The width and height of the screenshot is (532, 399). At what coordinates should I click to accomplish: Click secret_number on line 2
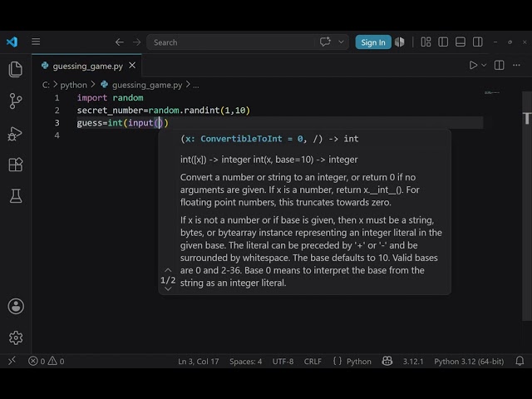pos(110,111)
